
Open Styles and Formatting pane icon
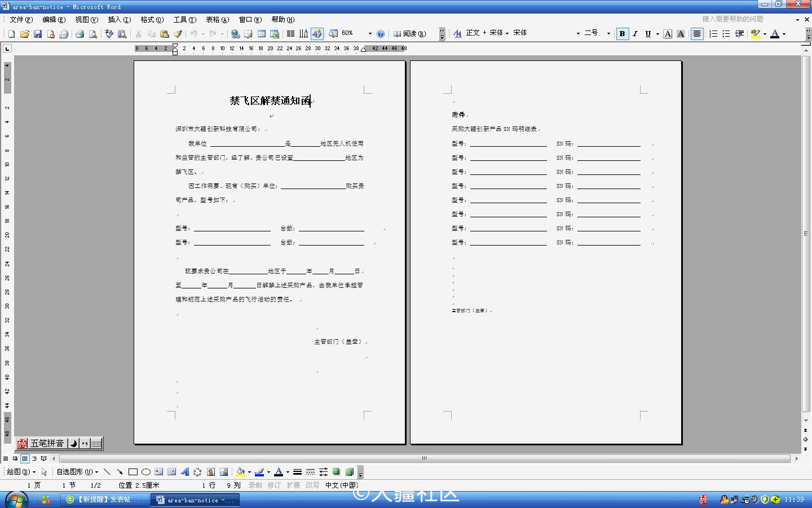pos(457,34)
